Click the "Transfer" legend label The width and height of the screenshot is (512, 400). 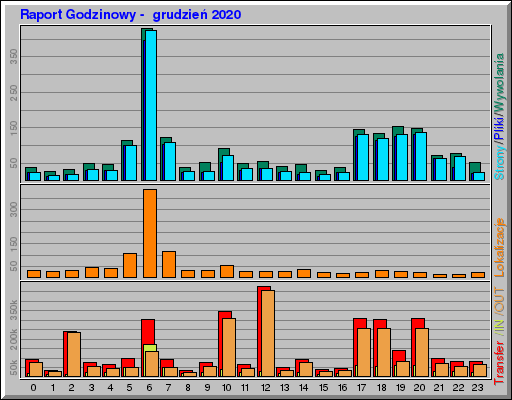click(x=499, y=363)
